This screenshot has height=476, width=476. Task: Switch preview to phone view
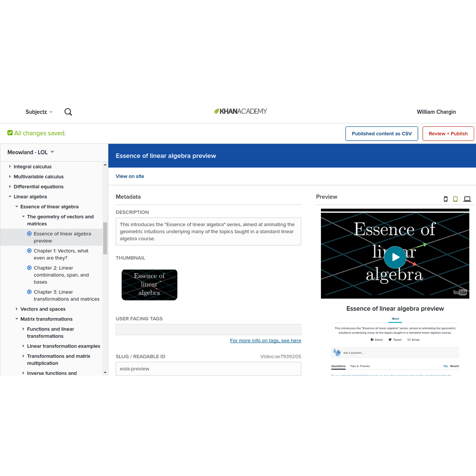pyautogui.click(x=446, y=199)
